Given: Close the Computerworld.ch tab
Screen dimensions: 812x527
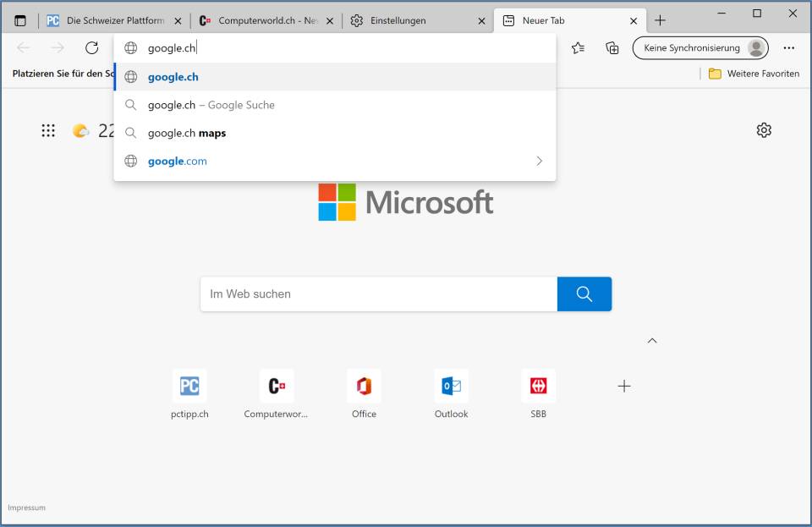Looking at the screenshot, I should coord(329,21).
